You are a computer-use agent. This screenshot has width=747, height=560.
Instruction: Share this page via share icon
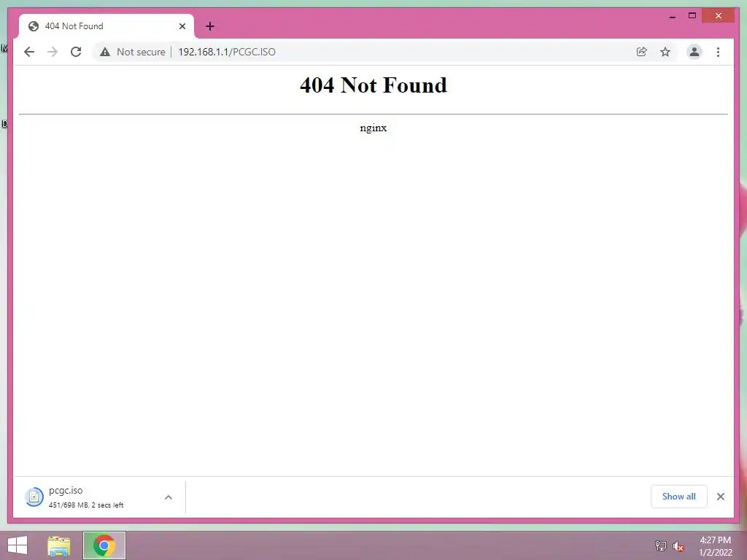(x=642, y=52)
